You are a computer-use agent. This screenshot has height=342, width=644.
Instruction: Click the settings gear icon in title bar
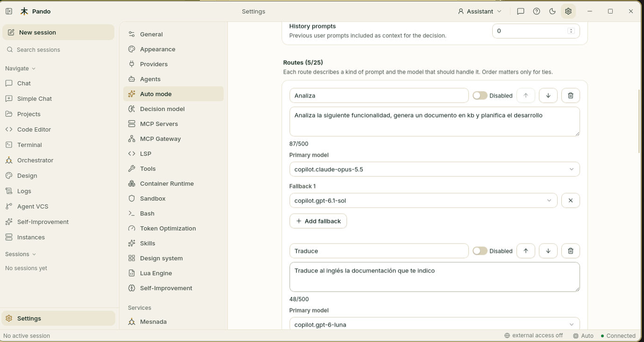pyautogui.click(x=568, y=11)
